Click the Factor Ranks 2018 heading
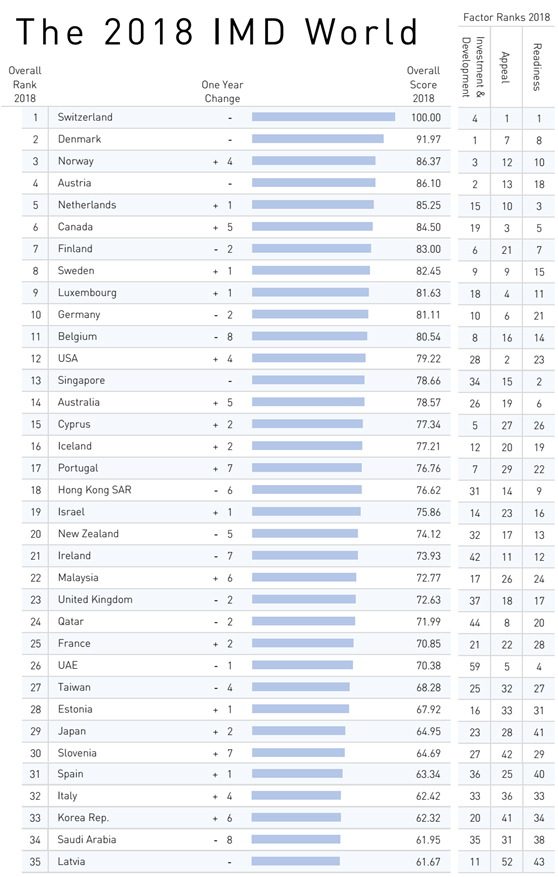558x877 pixels. pyautogui.click(x=507, y=17)
